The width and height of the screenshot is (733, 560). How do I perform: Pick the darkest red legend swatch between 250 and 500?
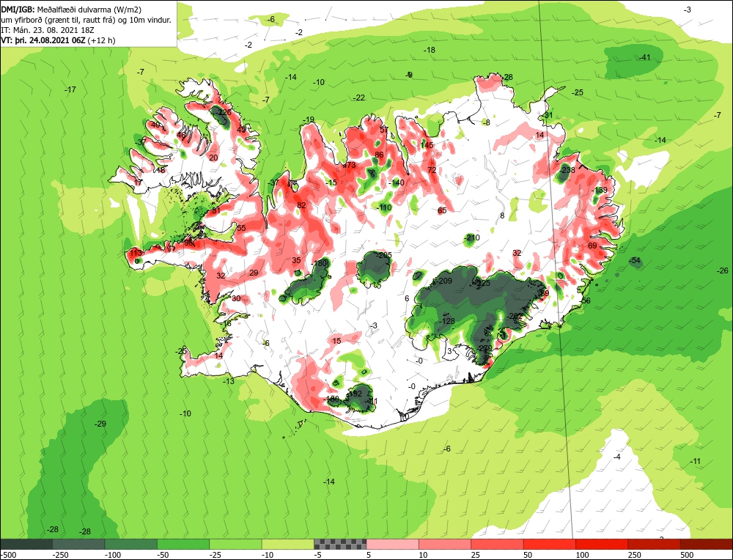click(x=655, y=544)
